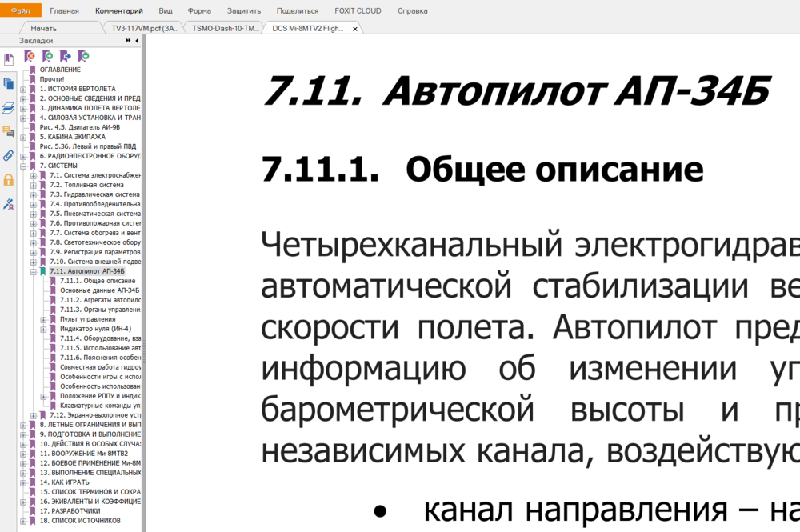Viewport: 800px width, 532px height.
Task: Switch to the Главная ribbon tab
Action: [x=64, y=10]
